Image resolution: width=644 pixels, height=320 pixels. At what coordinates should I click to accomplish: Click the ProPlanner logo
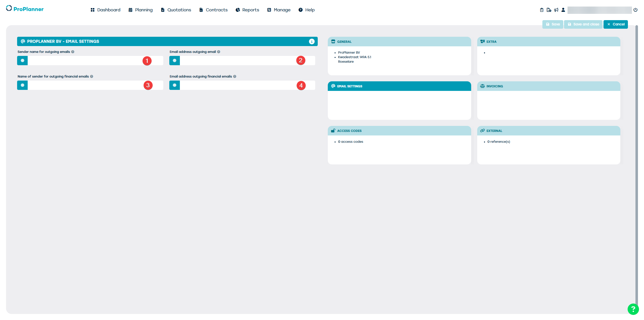click(x=25, y=9)
